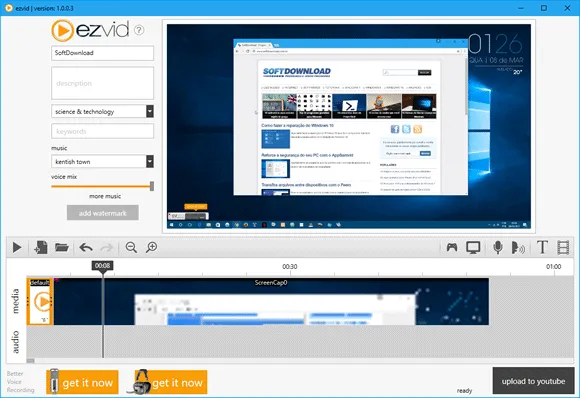Start screen capture with monitor icon

coord(473,247)
